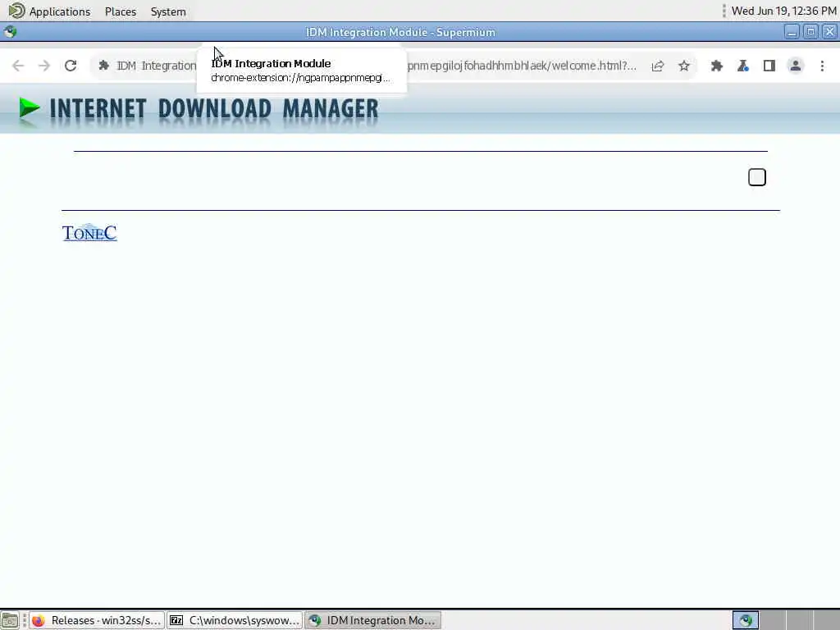Open the Extensions puzzle menu
Screen dimensions: 840x630
[717, 66]
